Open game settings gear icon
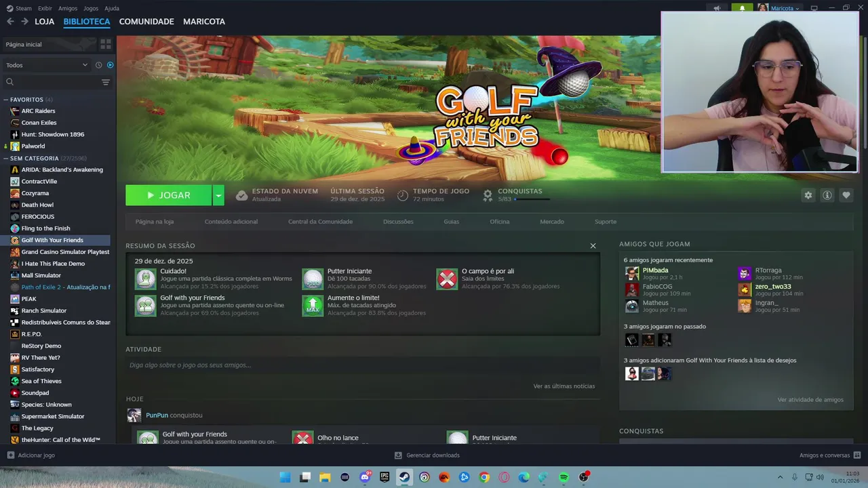This screenshot has width=868, height=488. point(808,195)
